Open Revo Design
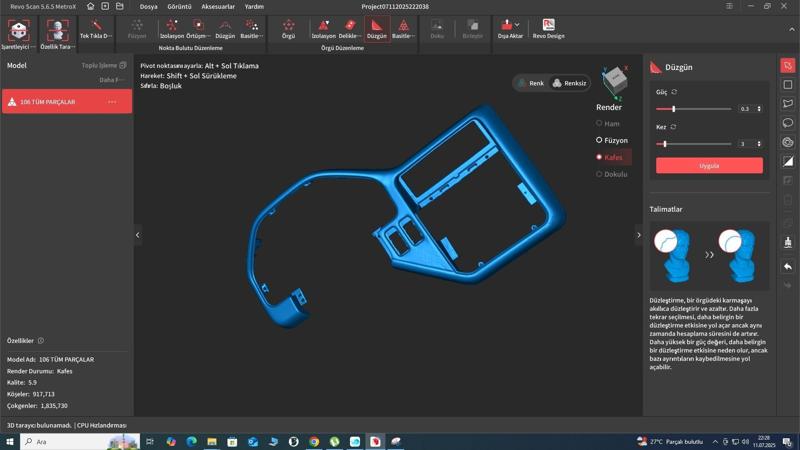The height and width of the screenshot is (450, 800). [548, 29]
